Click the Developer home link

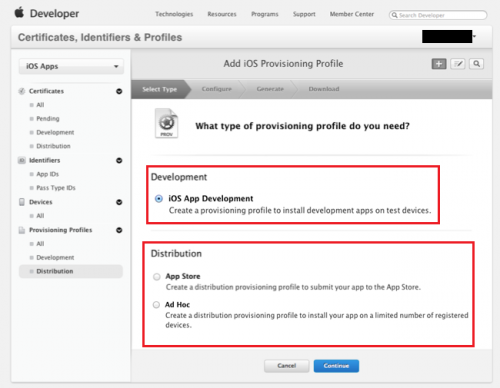point(54,13)
